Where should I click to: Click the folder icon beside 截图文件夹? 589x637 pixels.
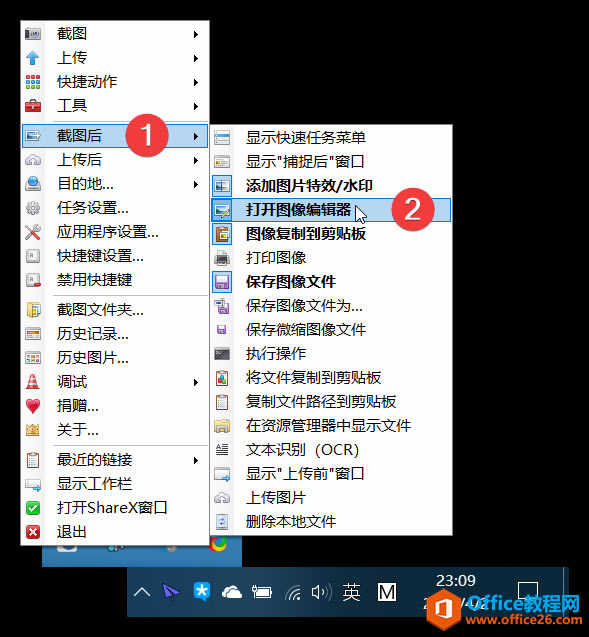(33, 310)
